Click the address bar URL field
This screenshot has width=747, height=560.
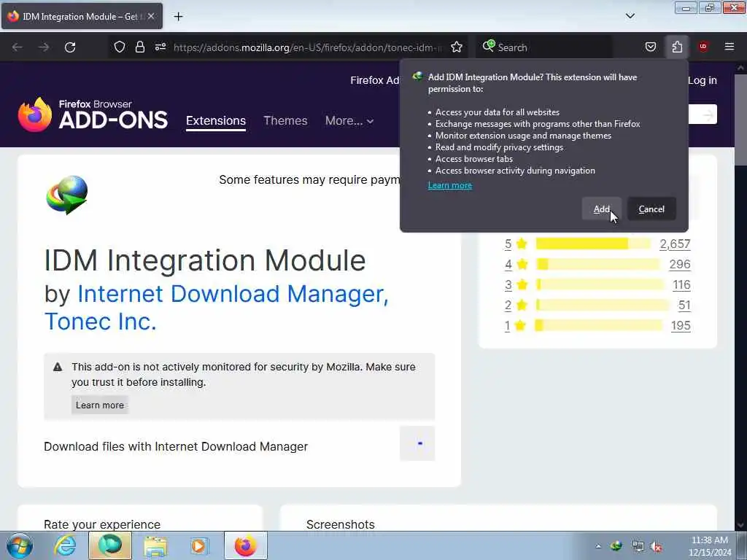[x=308, y=47]
